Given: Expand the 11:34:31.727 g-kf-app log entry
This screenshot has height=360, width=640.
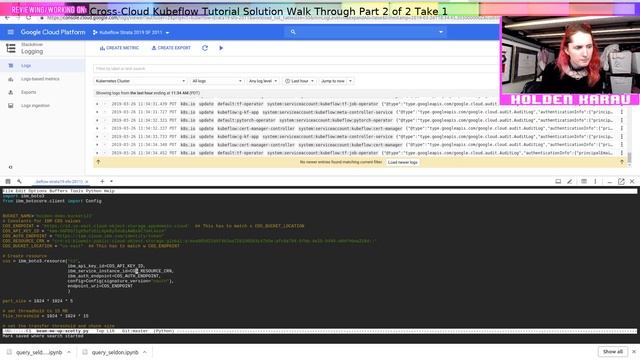Looking at the screenshot, I should tap(97, 112).
